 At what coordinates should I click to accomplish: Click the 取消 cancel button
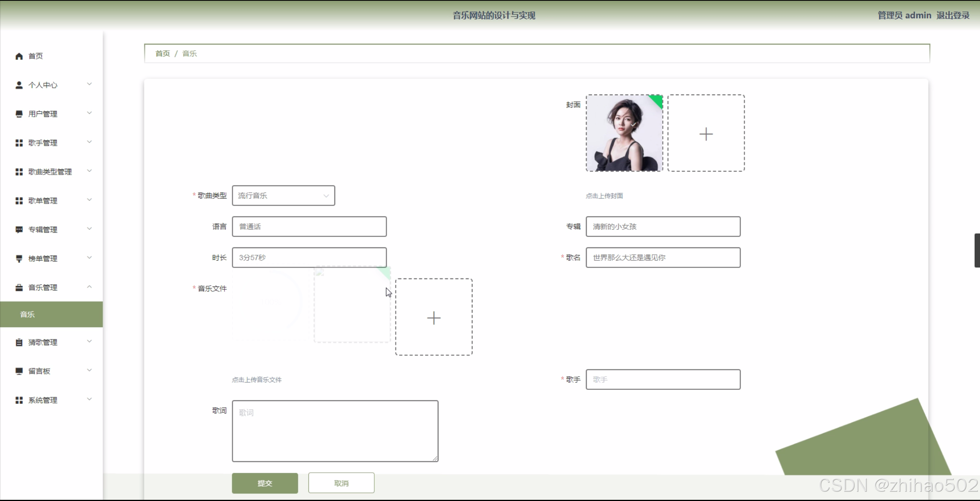pos(341,483)
